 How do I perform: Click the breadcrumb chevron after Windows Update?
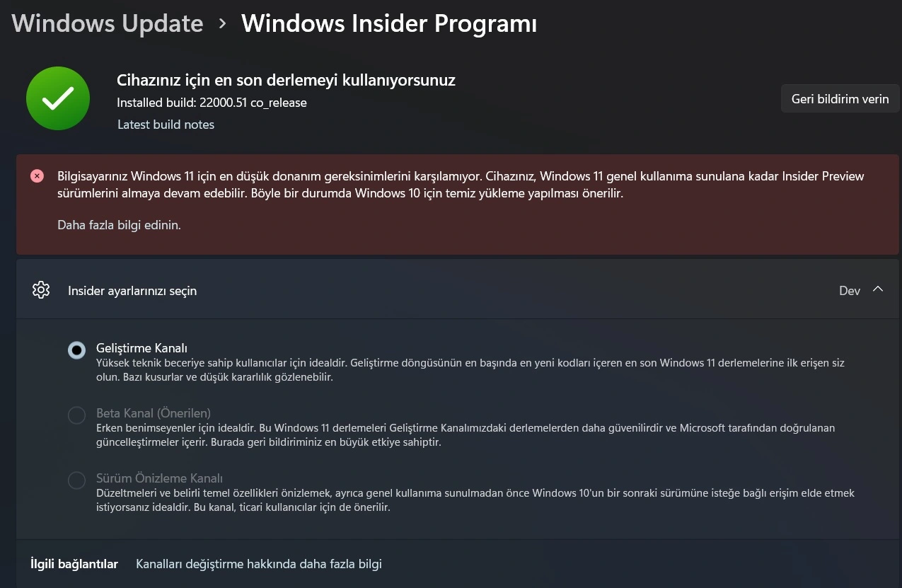(x=223, y=24)
